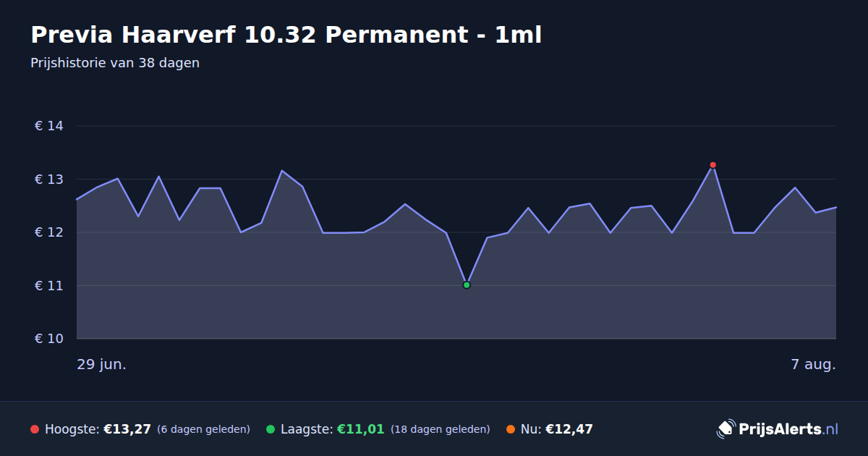Click the € 12 axis label
The width and height of the screenshot is (868, 456).
point(49,232)
